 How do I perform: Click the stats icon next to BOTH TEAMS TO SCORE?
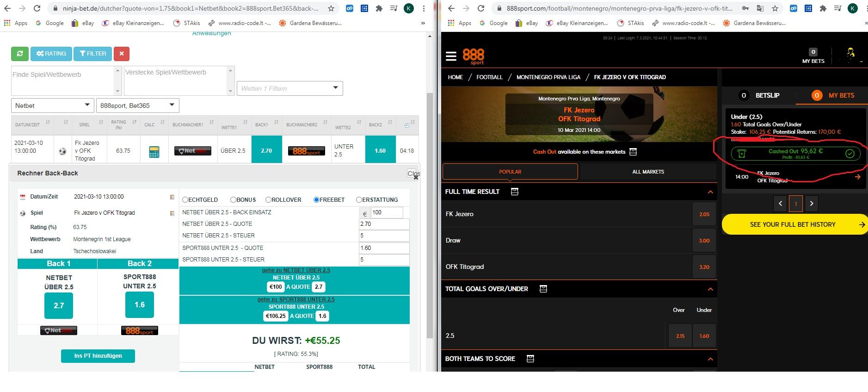click(x=530, y=359)
